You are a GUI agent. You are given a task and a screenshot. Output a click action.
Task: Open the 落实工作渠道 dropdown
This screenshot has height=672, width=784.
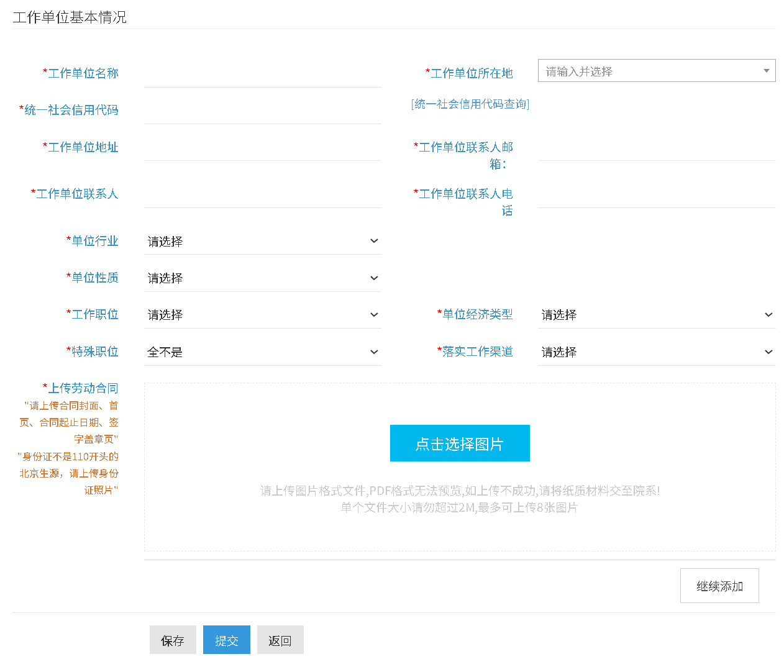[656, 352]
